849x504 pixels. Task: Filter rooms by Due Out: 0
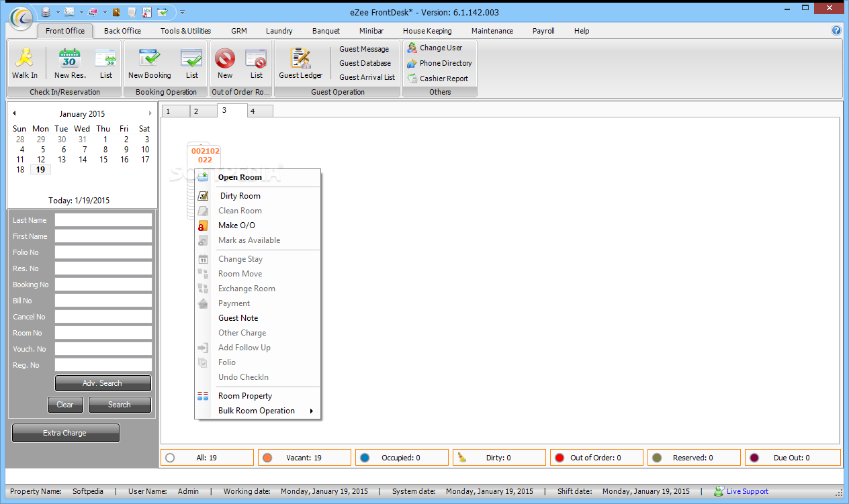[x=793, y=458]
